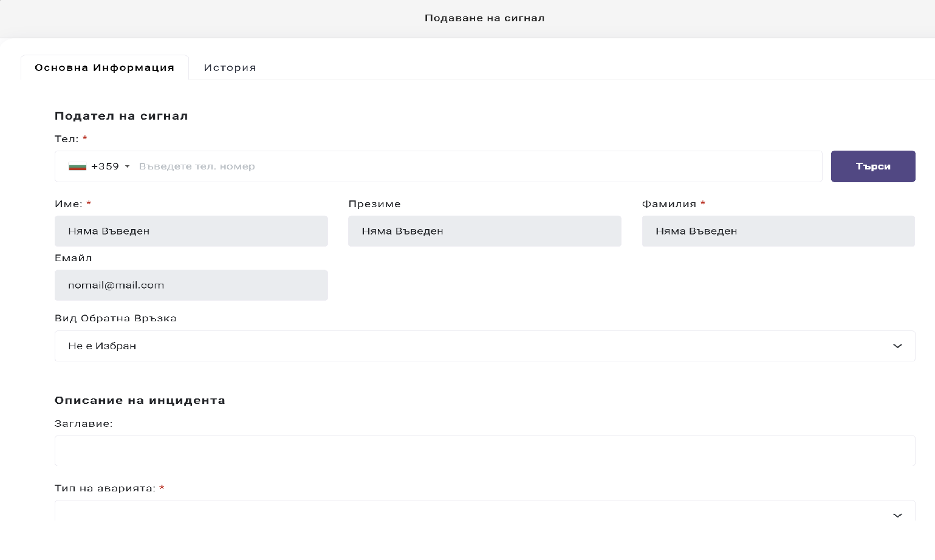Switch to the История tab

pyautogui.click(x=230, y=67)
